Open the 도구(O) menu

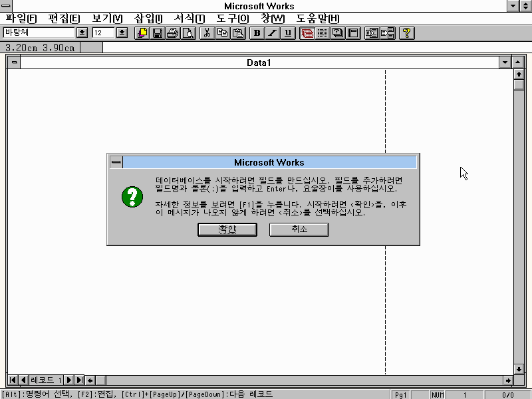(233, 19)
